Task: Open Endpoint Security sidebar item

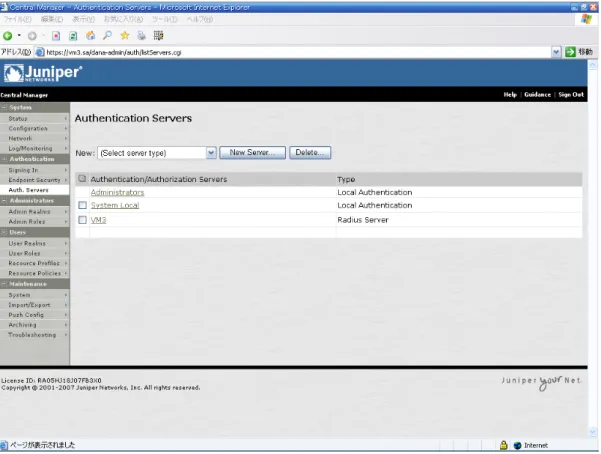Action: point(34,180)
